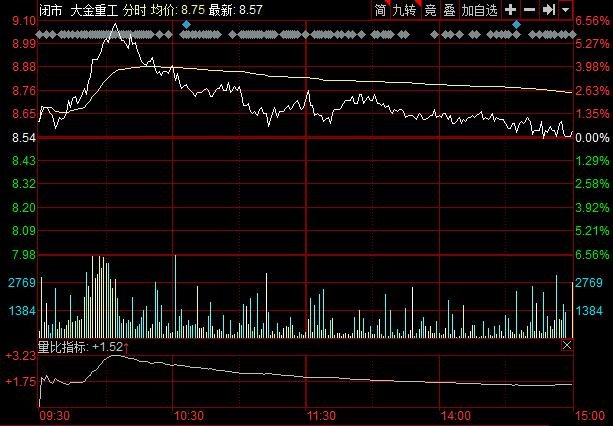Click the blue diamond marker near 14:30

pyautogui.click(x=516, y=25)
